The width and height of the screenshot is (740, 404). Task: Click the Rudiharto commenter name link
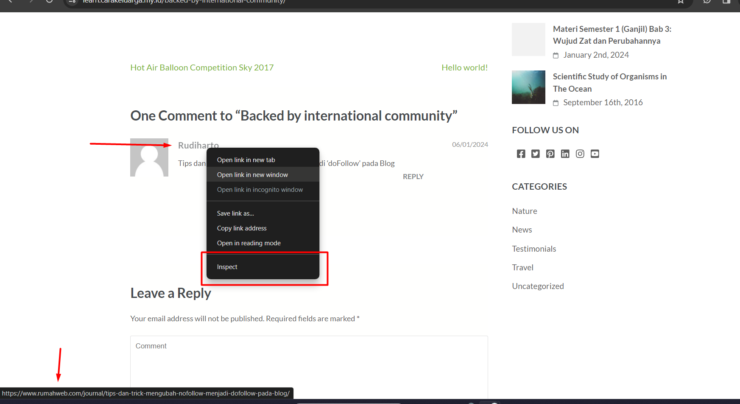pos(198,145)
